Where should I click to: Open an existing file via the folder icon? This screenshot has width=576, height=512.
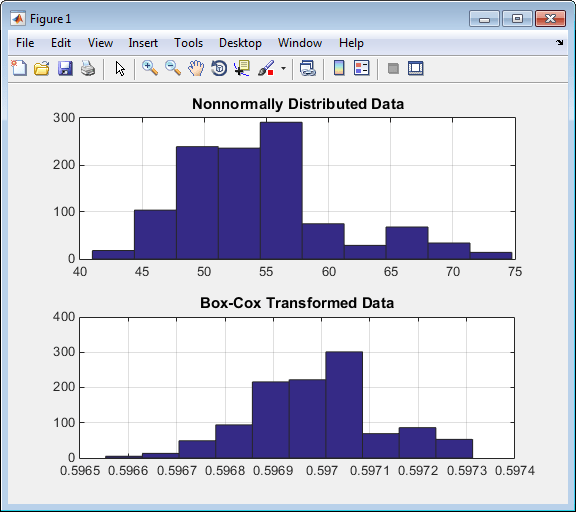pos(42,68)
